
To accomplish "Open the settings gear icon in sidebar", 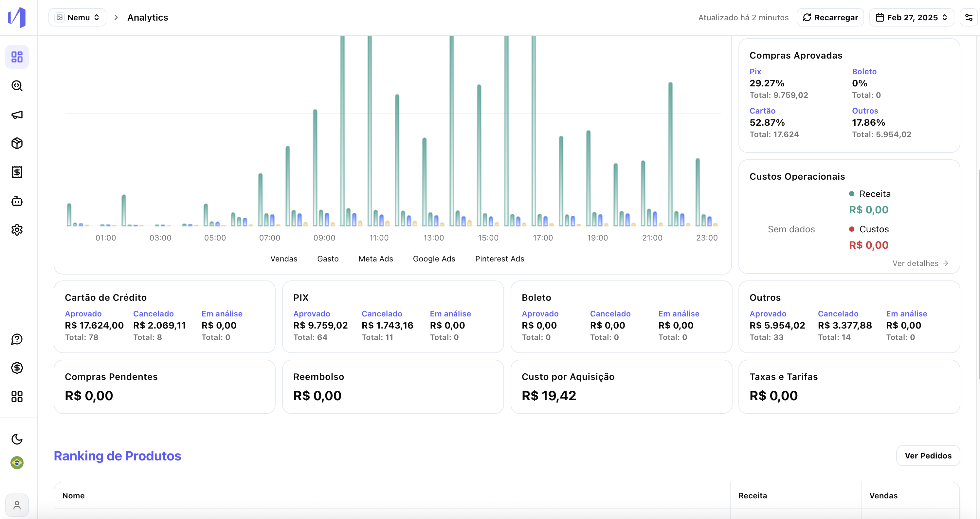I will [17, 230].
